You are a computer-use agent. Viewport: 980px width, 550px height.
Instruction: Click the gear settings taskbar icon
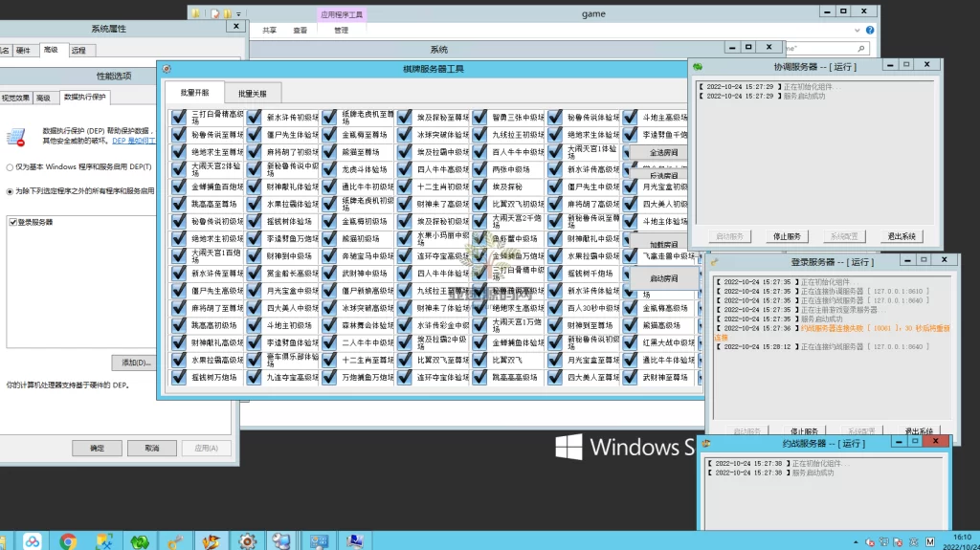(246, 541)
